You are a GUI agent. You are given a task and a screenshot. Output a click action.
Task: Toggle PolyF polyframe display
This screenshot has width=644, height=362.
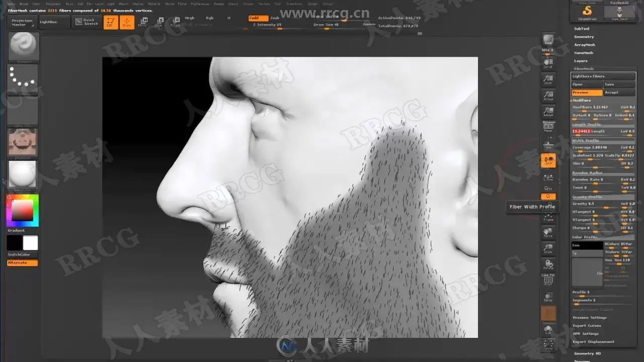pos(548,281)
